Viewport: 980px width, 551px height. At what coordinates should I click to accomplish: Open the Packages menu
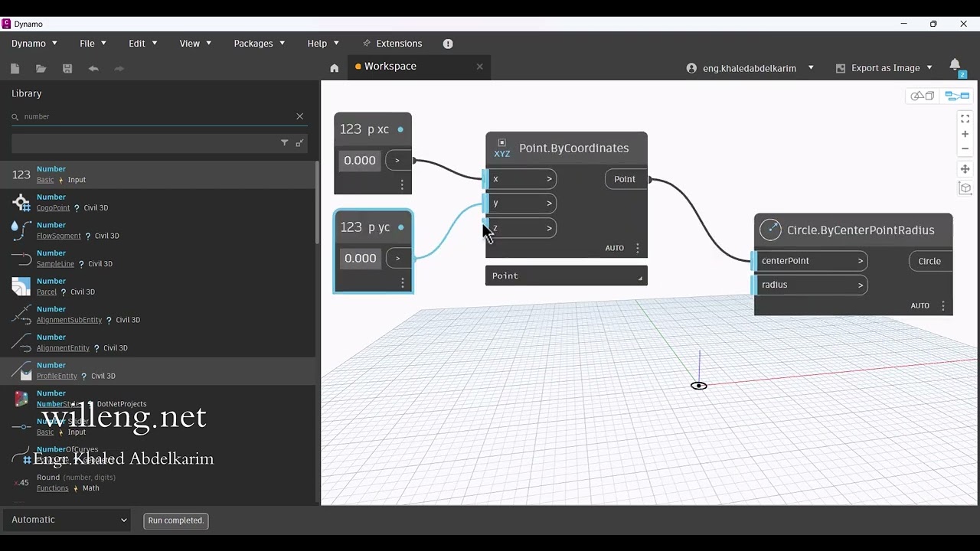click(259, 44)
